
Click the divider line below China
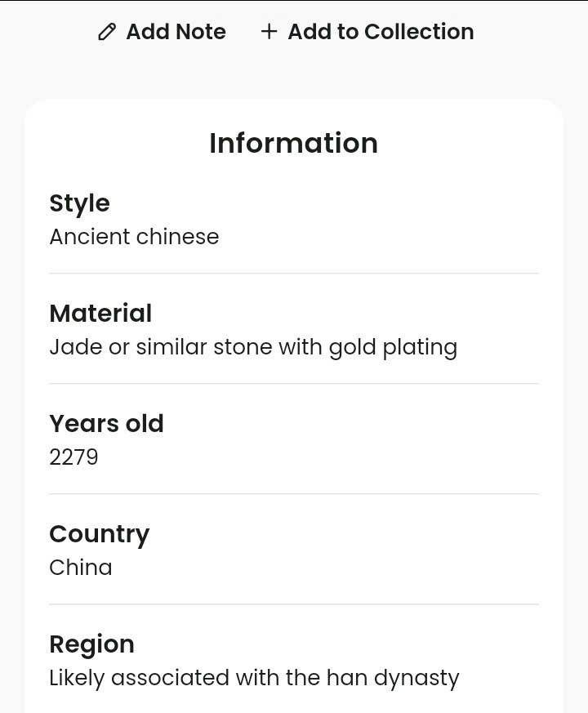coord(294,604)
